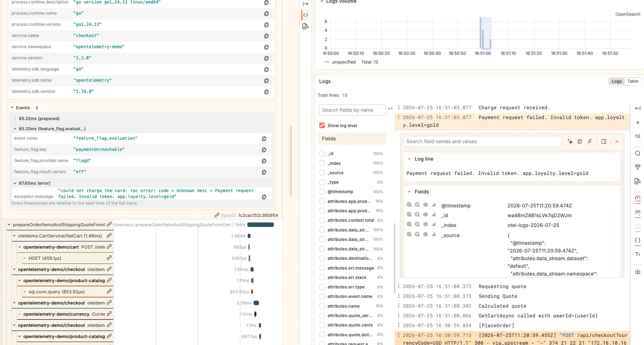644x345 pixels.
Task: Select opentelemetry-demo/currency span row
Action: click(65, 314)
